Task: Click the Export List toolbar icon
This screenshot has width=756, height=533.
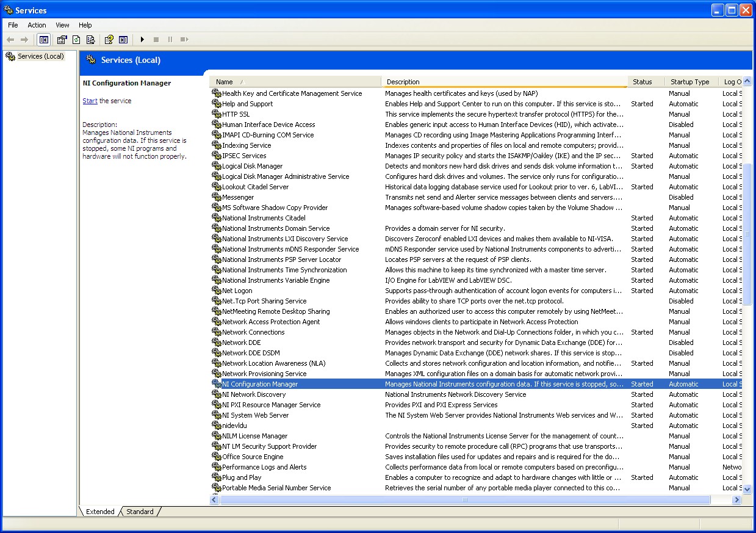Action: pos(90,40)
